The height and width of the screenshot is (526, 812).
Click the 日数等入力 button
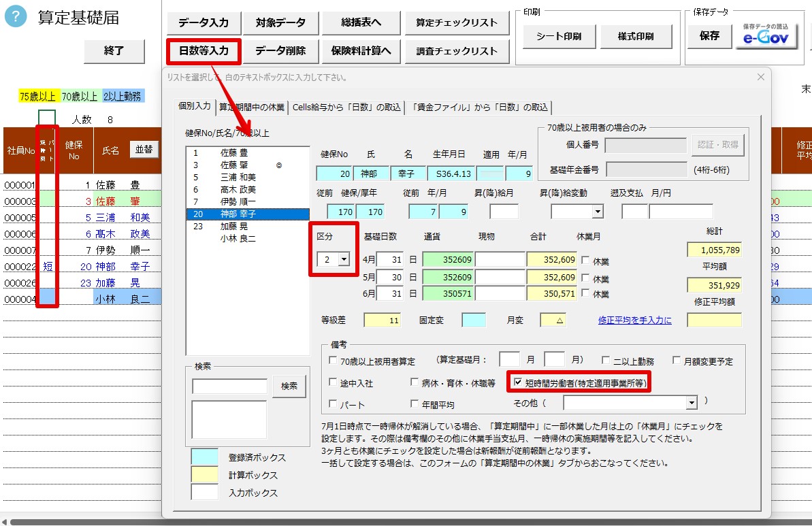(204, 51)
